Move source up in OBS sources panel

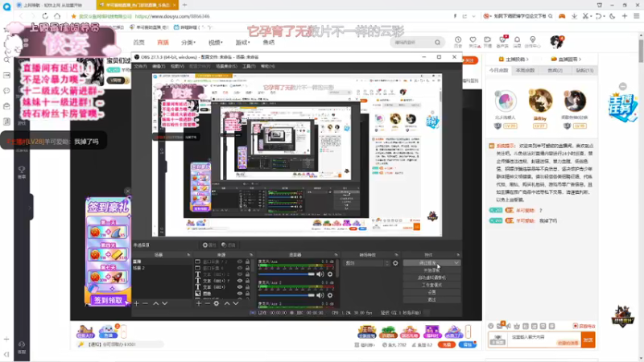(x=227, y=303)
